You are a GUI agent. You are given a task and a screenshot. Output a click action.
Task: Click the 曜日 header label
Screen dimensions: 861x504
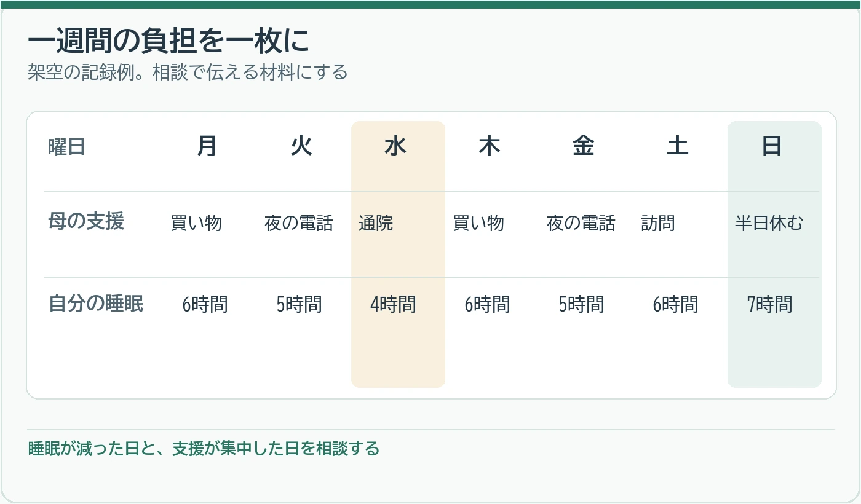click(66, 148)
